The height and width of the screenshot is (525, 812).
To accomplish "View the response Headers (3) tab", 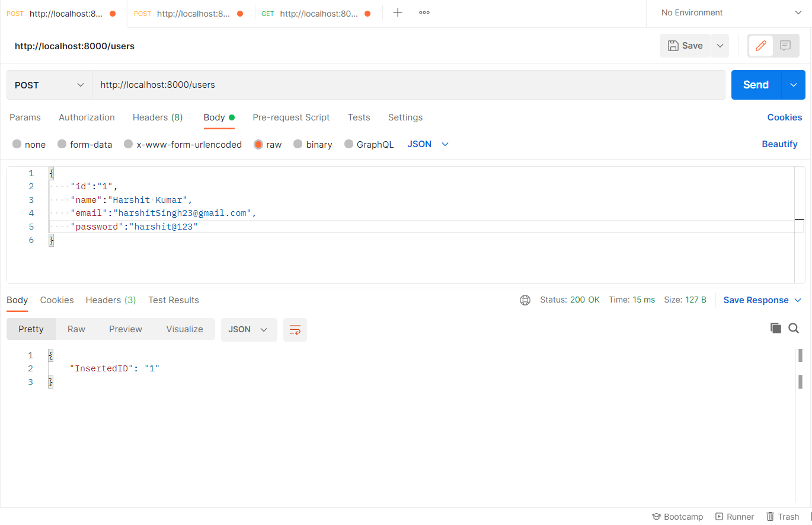I will click(x=110, y=300).
